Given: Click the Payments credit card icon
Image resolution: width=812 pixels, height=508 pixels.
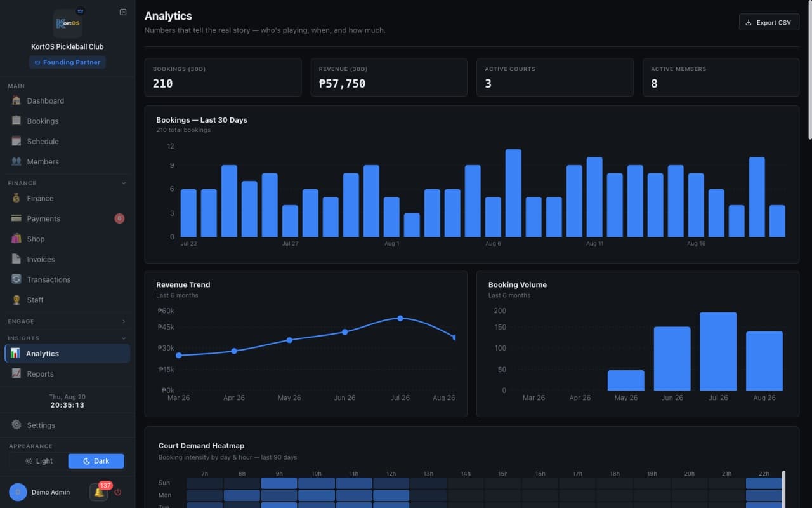Looking at the screenshot, I should (16, 218).
